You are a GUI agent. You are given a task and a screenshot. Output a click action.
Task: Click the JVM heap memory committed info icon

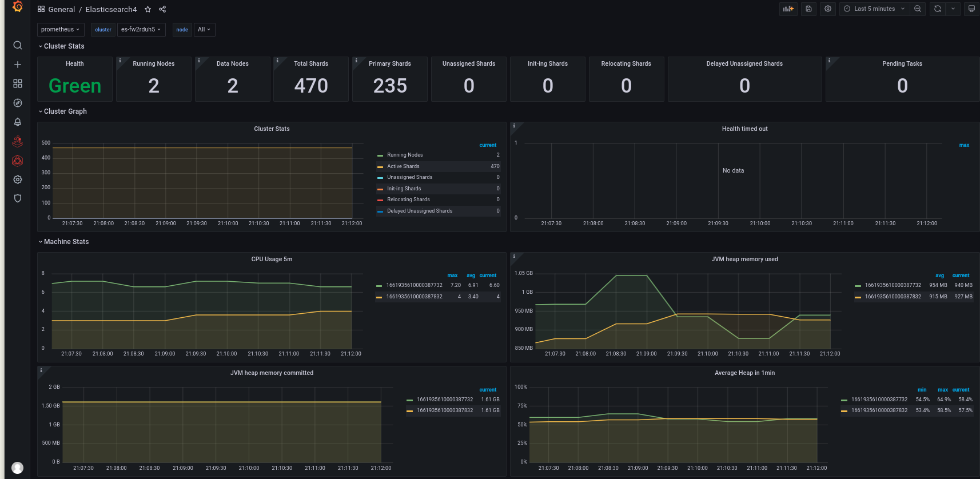click(41, 370)
